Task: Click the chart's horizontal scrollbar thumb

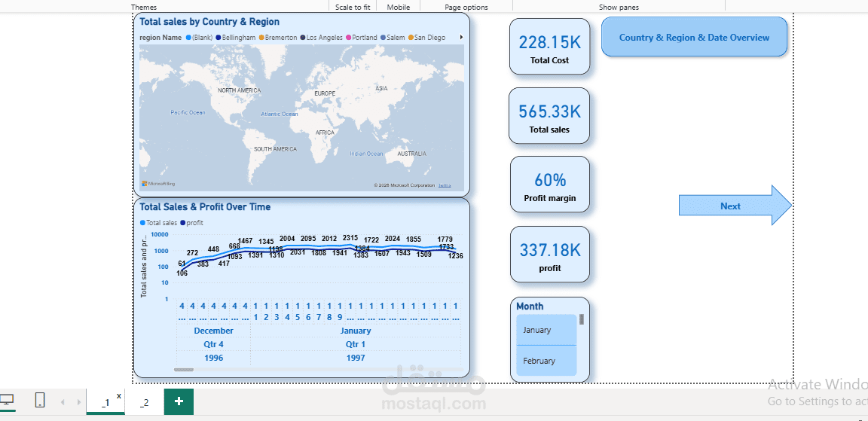Action: point(184,370)
